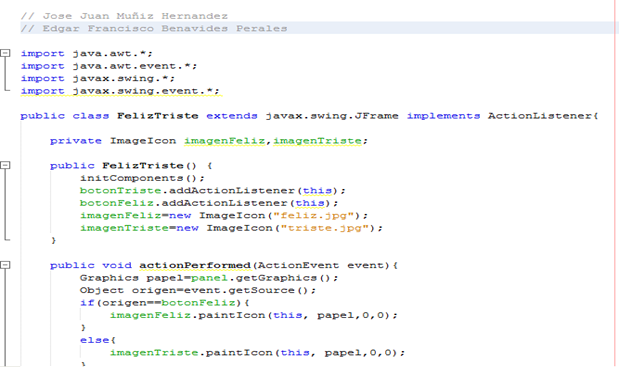The height and width of the screenshot is (367, 619).
Task: Click 'botonTriste.addActionListener(this);' line
Action: tap(212, 191)
